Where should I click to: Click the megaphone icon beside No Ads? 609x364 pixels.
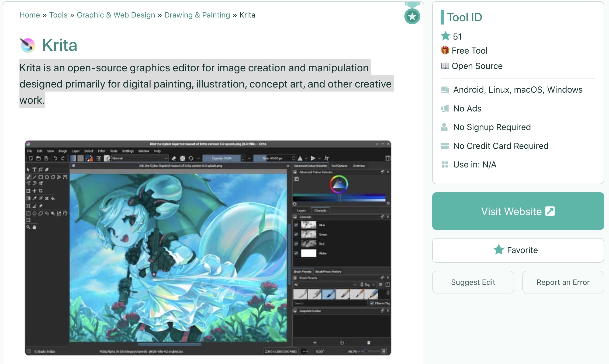[445, 108]
